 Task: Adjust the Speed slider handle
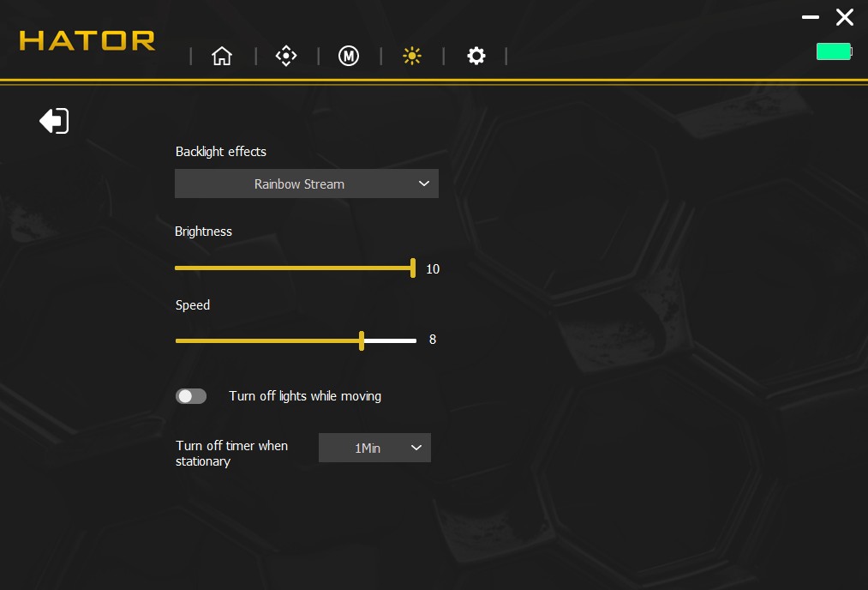(x=362, y=340)
